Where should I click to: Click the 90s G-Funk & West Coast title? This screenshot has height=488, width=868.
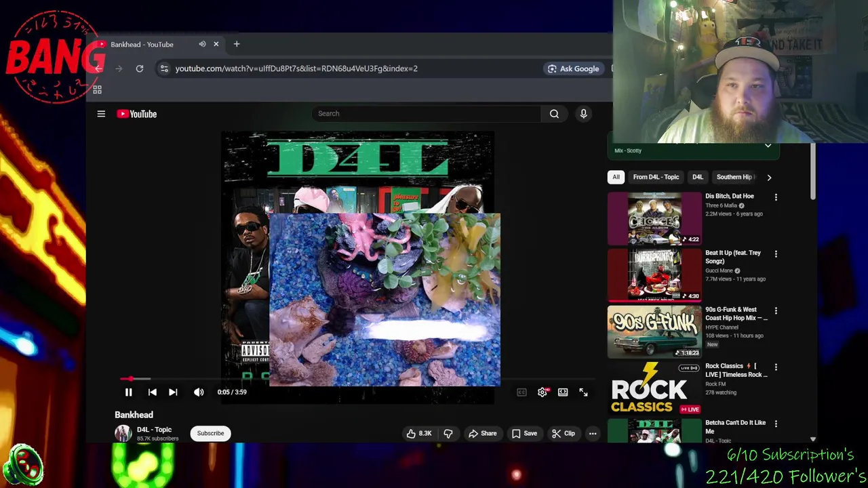click(736, 314)
